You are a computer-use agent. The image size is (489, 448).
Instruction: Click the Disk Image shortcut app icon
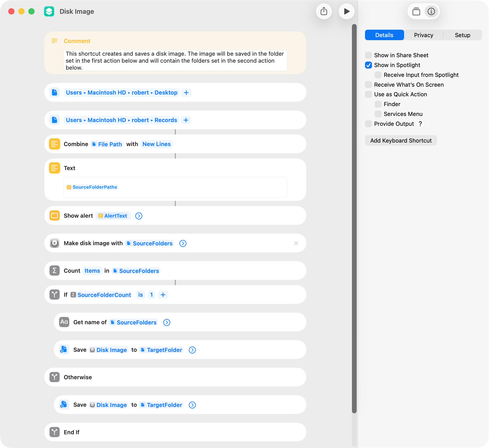pyautogui.click(x=49, y=11)
